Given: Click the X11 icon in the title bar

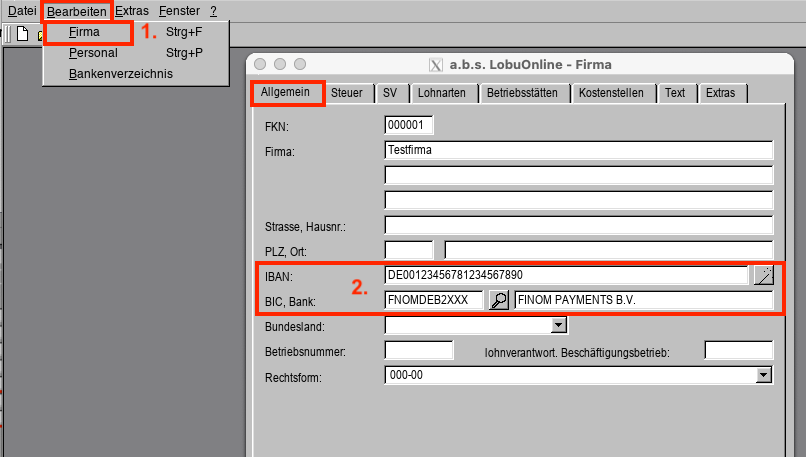Looking at the screenshot, I should pos(436,65).
